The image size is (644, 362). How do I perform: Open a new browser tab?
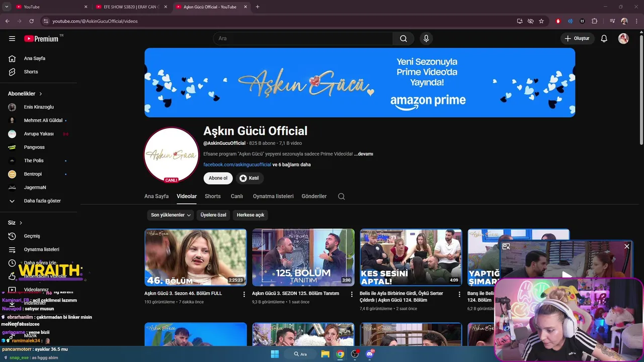pos(258,7)
